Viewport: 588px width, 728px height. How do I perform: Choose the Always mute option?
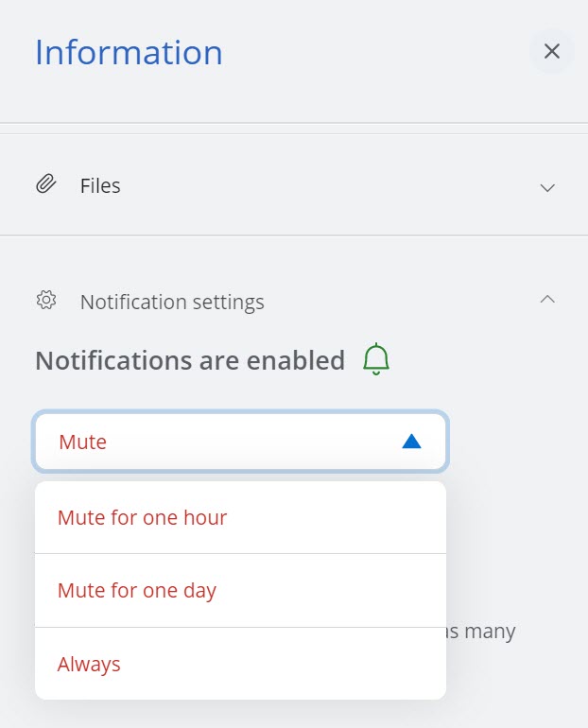click(x=89, y=664)
